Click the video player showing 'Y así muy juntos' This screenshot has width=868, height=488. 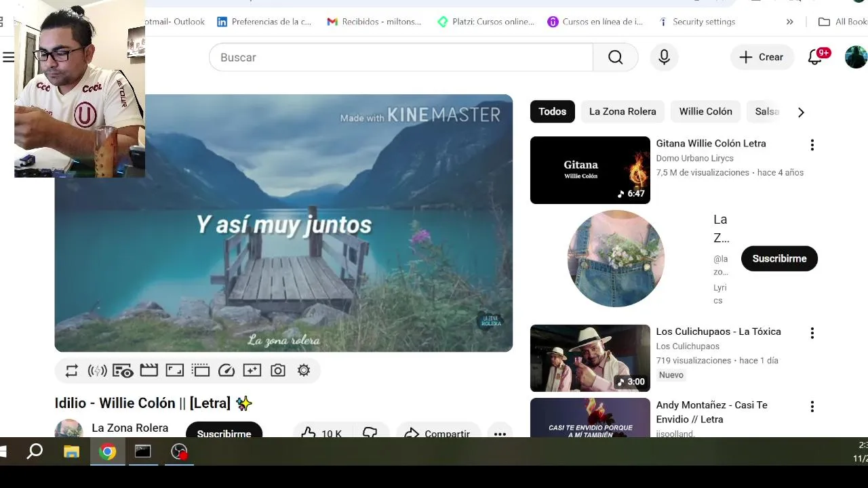tap(283, 223)
